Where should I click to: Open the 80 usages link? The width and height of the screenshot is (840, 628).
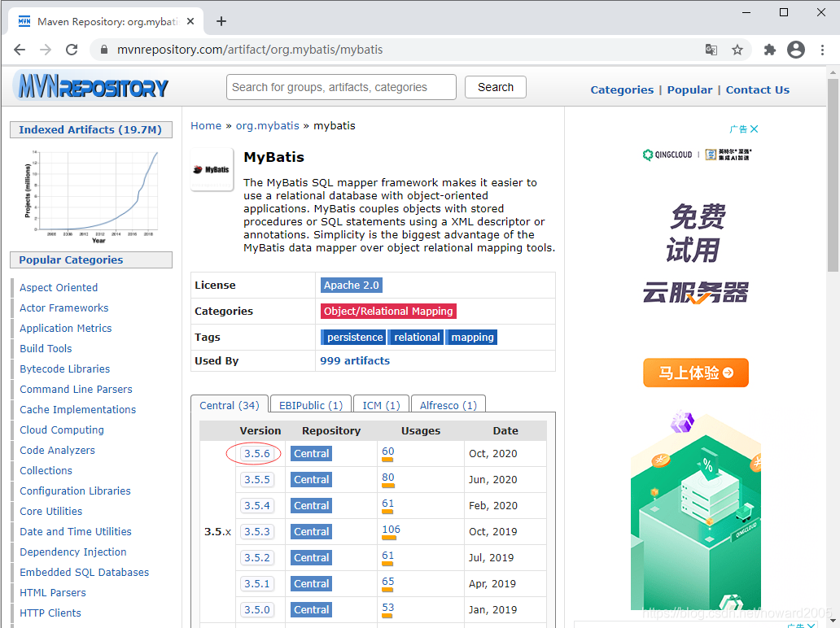(x=388, y=477)
